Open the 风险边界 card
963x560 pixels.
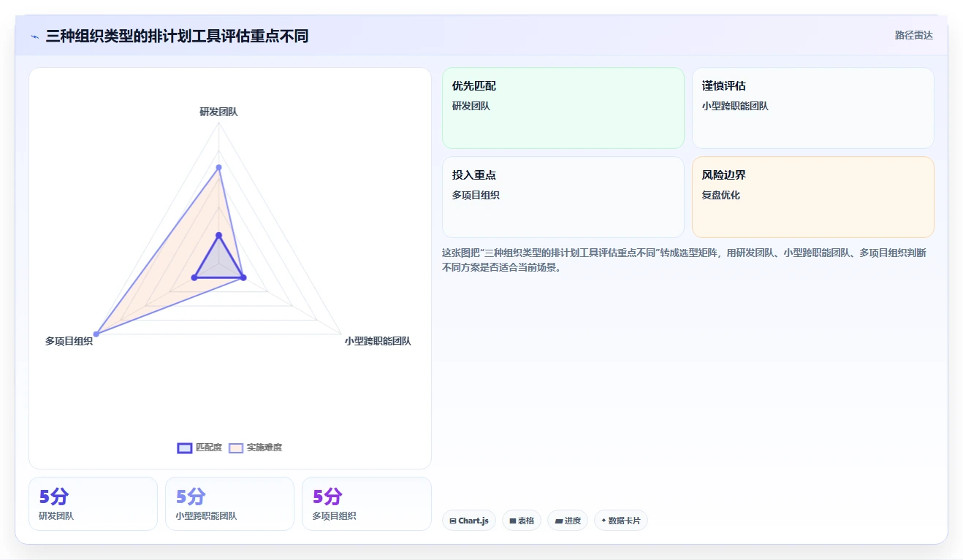(812, 197)
